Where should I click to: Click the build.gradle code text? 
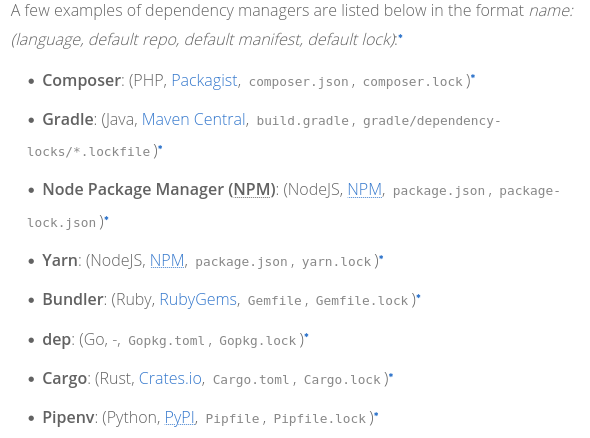pos(303,121)
